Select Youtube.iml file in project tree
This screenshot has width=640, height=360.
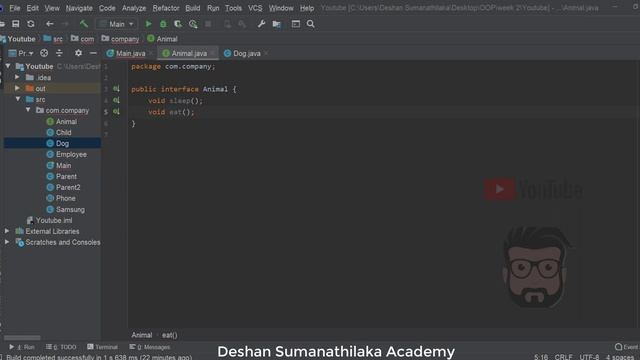[x=49, y=220]
